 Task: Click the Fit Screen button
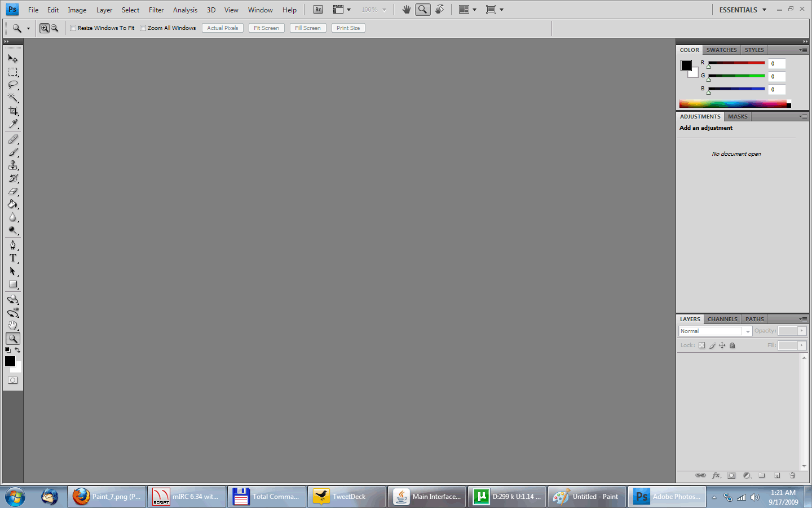pyautogui.click(x=266, y=28)
